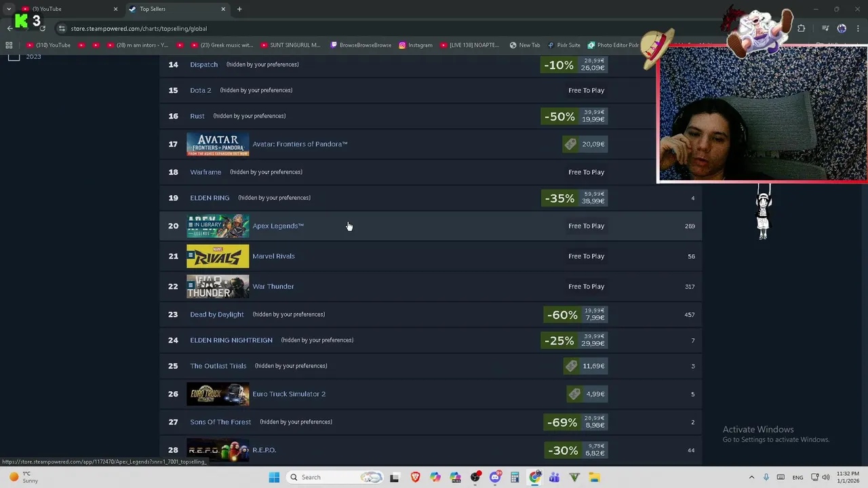
Task: Open the Photo Editor Pixlr bookmark
Action: point(613,45)
